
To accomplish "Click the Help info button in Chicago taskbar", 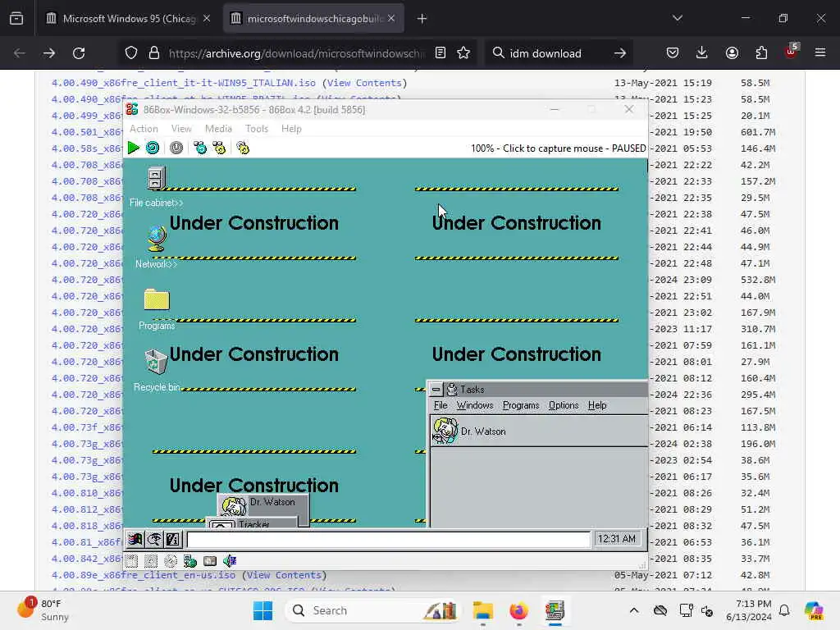I will [173, 539].
